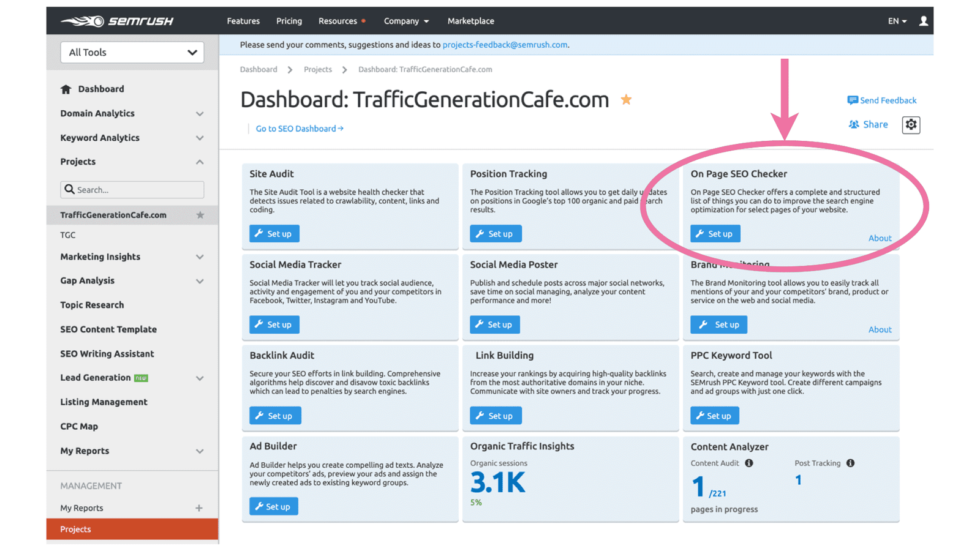980x551 pixels.
Task: Expand the Domain Analytics section
Action: (200, 113)
